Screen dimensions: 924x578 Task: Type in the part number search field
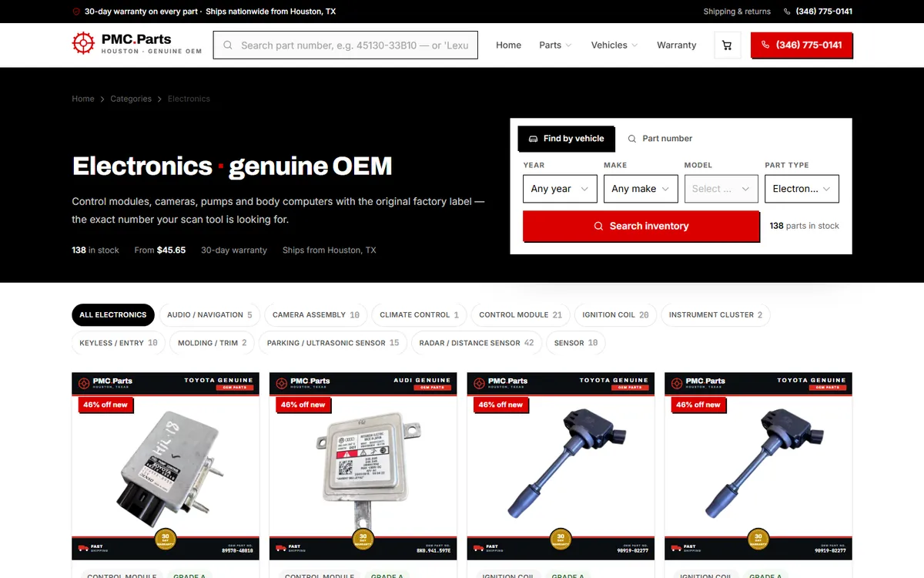coord(346,45)
